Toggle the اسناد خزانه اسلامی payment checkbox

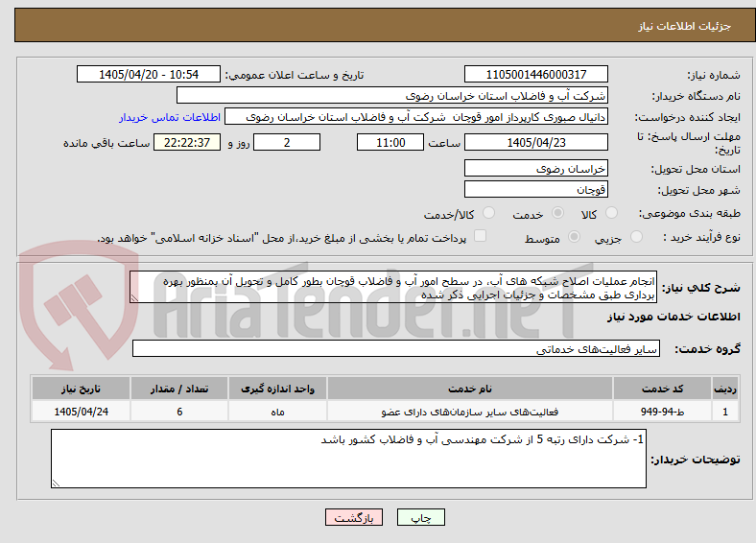480,236
